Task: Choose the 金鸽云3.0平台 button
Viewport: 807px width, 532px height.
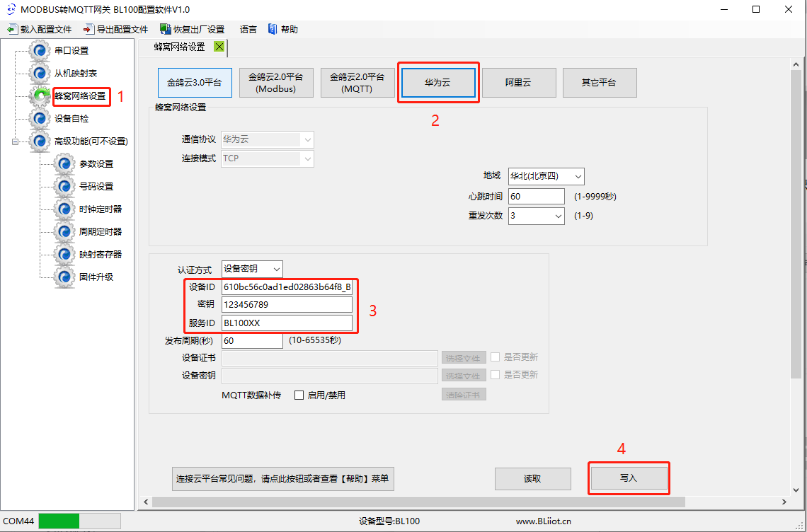Action: point(195,82)
